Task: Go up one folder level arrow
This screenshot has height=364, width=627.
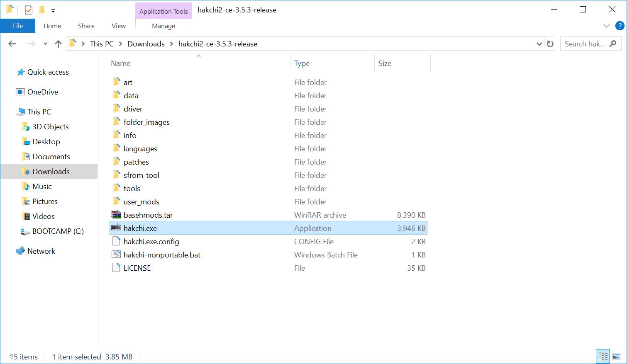Action: (58, 44)
